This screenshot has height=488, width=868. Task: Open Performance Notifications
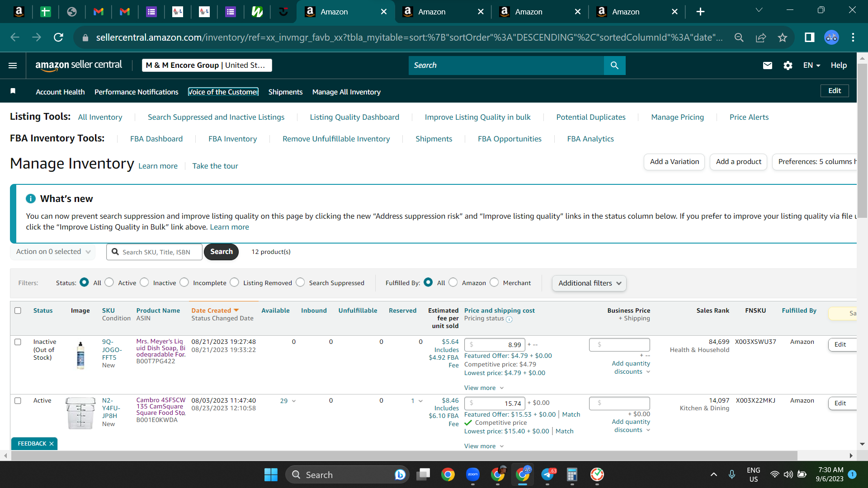[137, 92]
